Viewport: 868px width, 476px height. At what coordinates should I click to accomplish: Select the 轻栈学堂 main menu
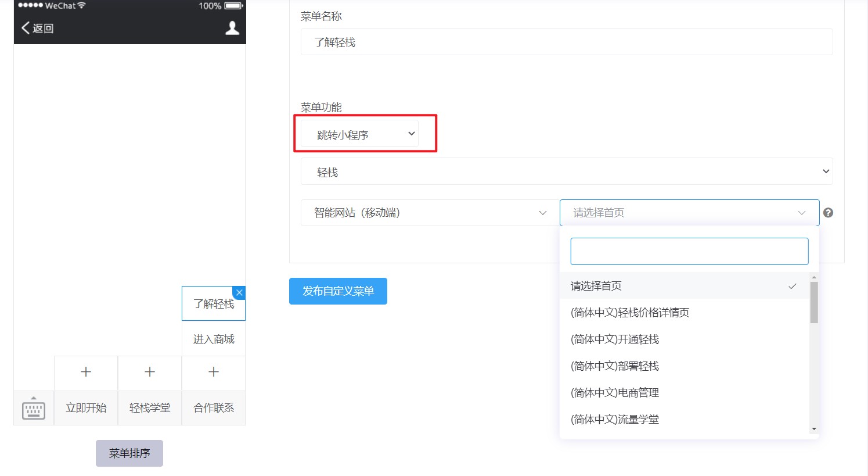150,408
